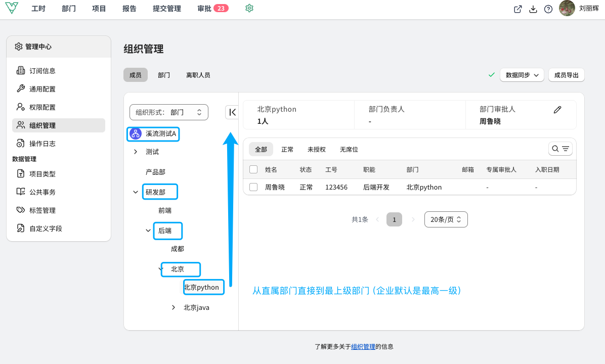Viewport: 605px width, 364px height.
Task: Select the checkbox for 周鲁晓 row
Action: 253,187
